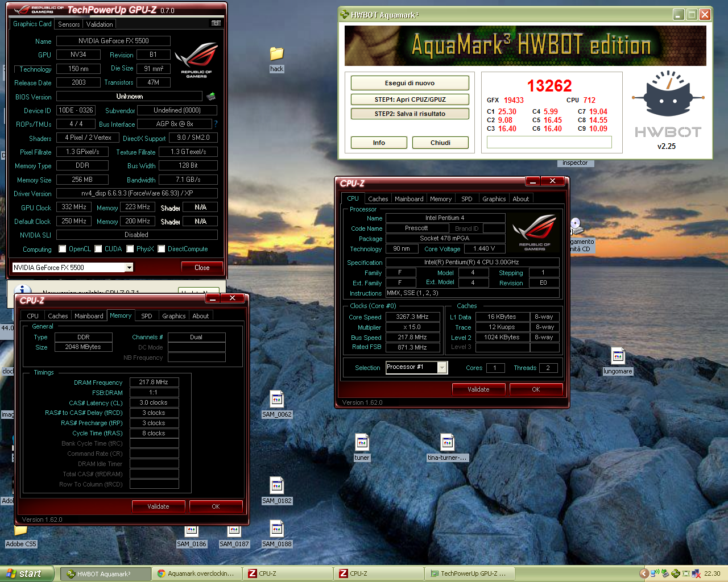Viewport: 728px width, 582px height.
Task: Select the tuner desktop file icon
Action: (x=362, y=443)
